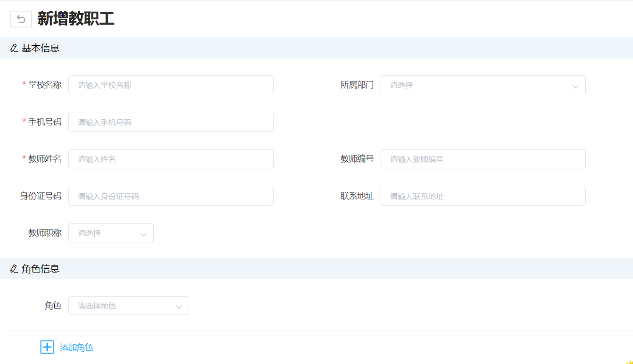Viewport: 633px width, 364px height.
Task: Click the 教师职称 field label
Action: pos(45,233)
